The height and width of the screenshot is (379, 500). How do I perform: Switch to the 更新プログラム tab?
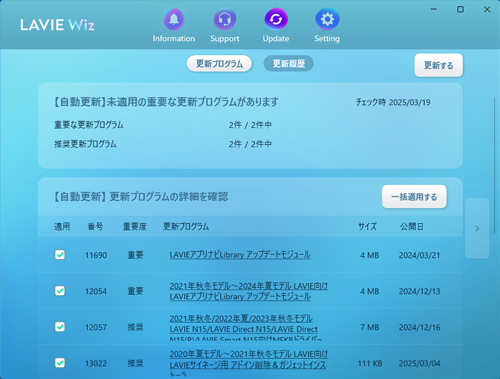[219, 64]
